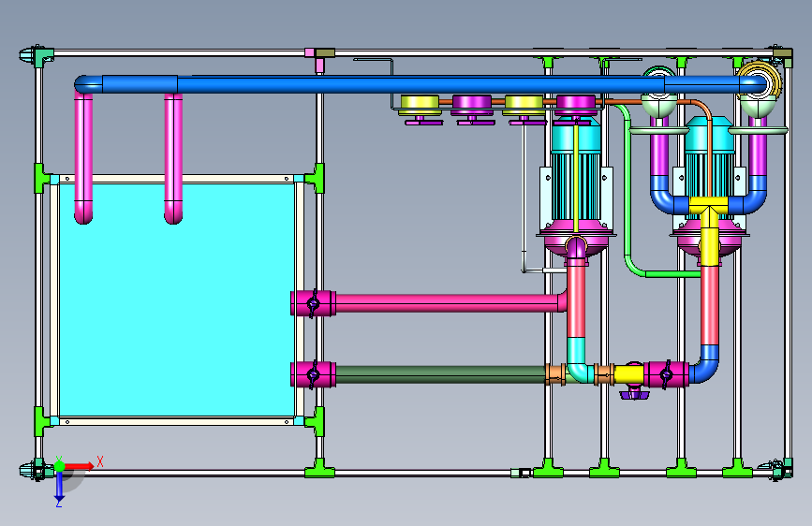Click the blue Z axis arrow
Screen dimensions: 812x526
point(59,487)
